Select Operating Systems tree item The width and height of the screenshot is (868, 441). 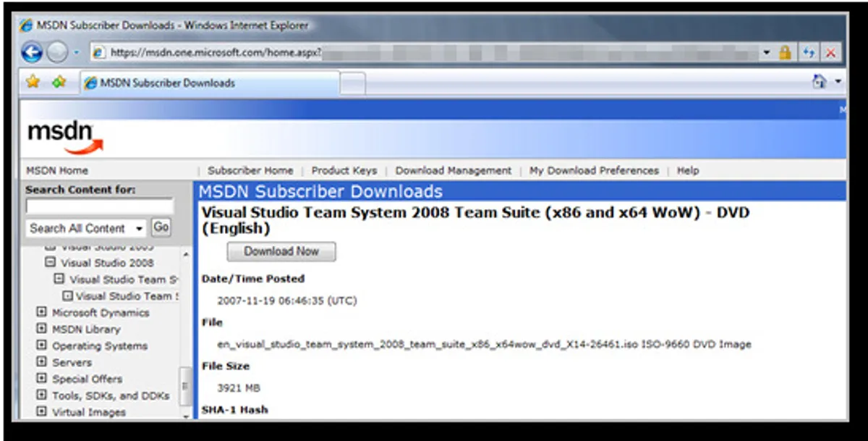(100, 346)
